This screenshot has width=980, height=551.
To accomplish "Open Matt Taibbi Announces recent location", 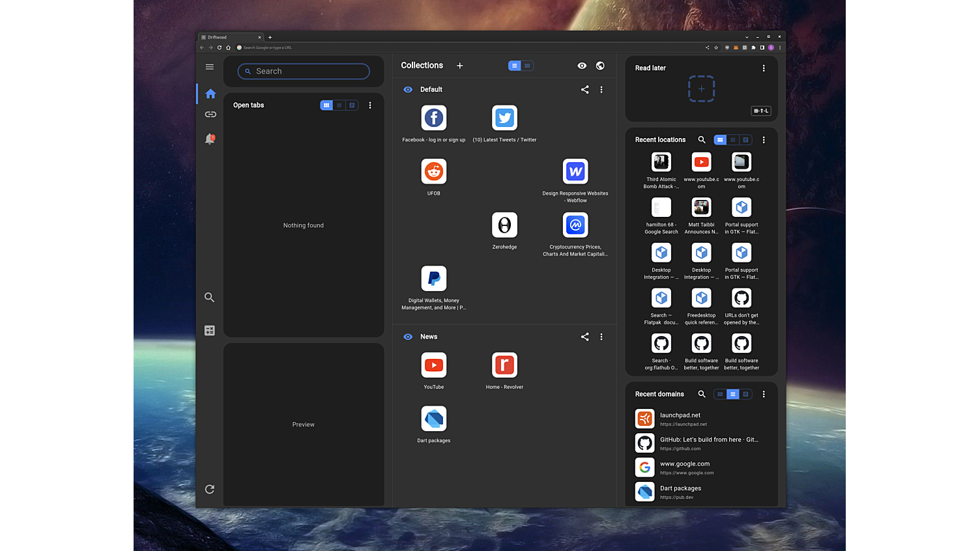I will (x=701, y=207).
